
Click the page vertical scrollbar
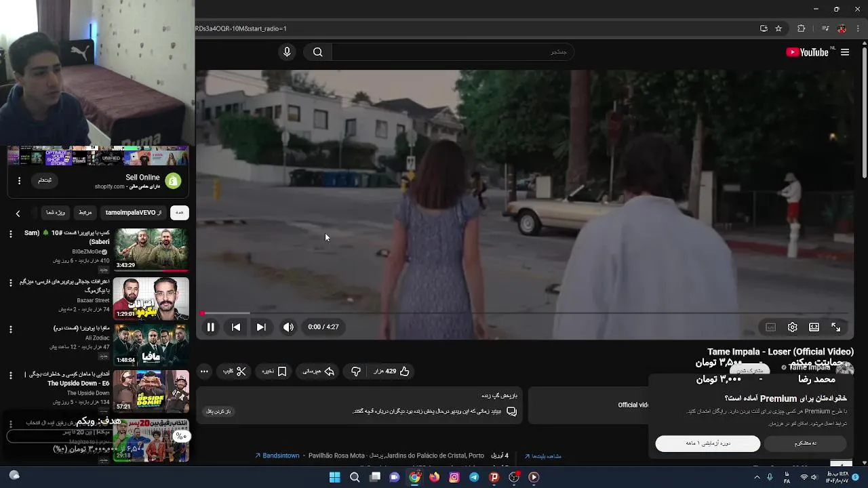[x=864, y=112]
